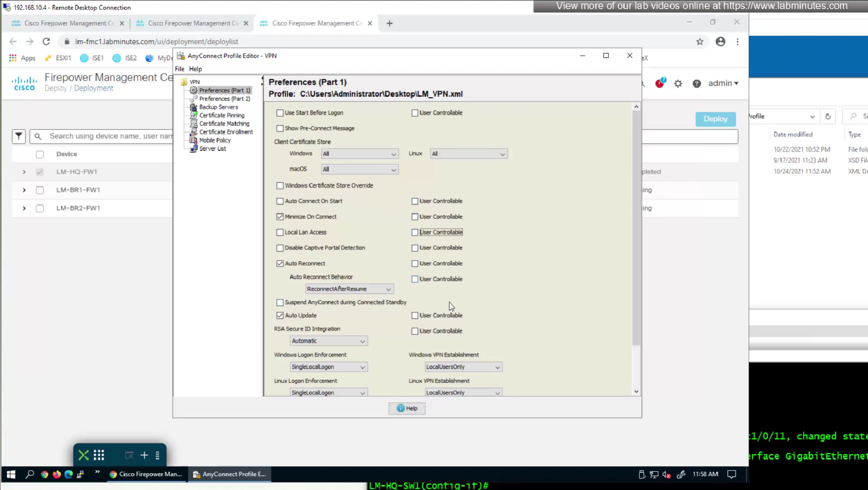Open Auto Reconnect Behavior dropdown
The image size is (868, 490).
[349, 289]
